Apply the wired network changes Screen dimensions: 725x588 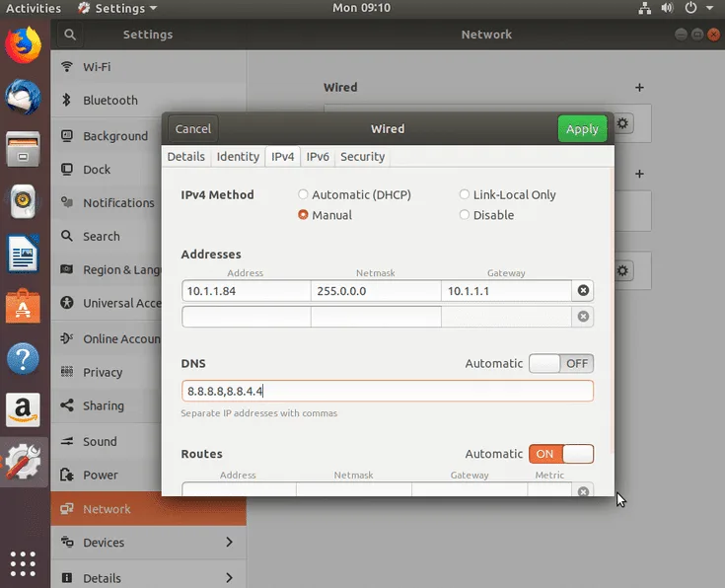point(582,128)
